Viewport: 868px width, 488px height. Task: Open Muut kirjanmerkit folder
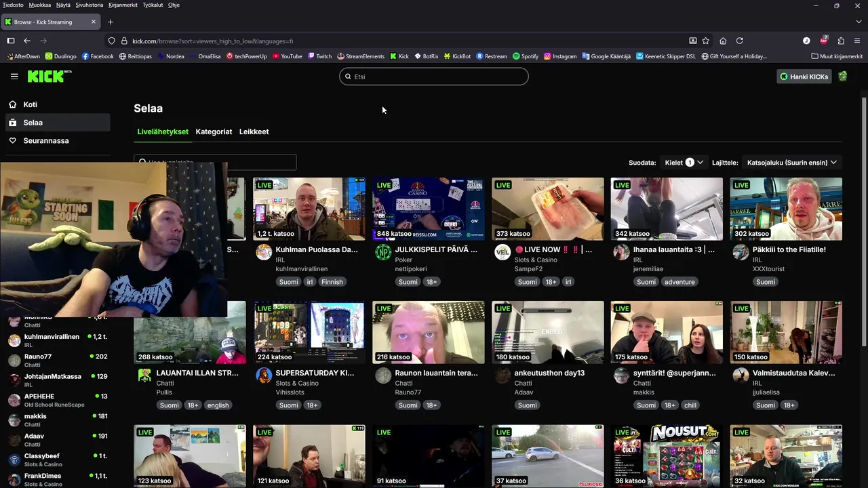[836, 56]
